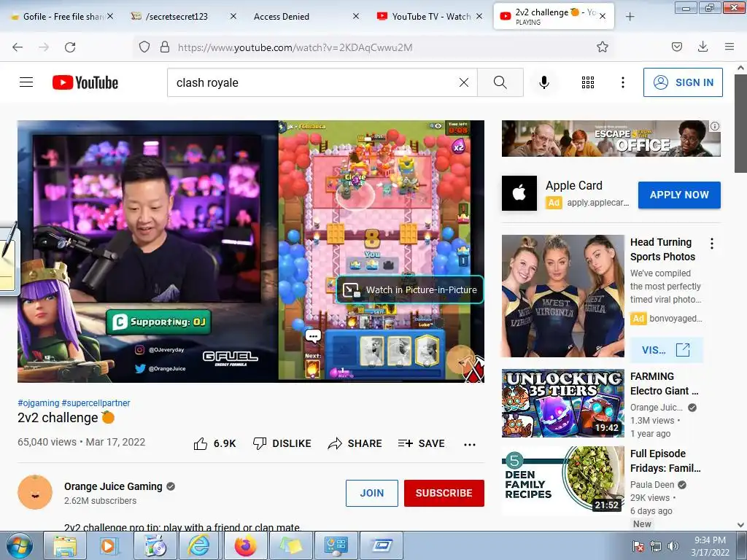The width and height of the screenshot is (747, 560).
Task: Open the Windows Start menu
Action: tap(20, 545)
